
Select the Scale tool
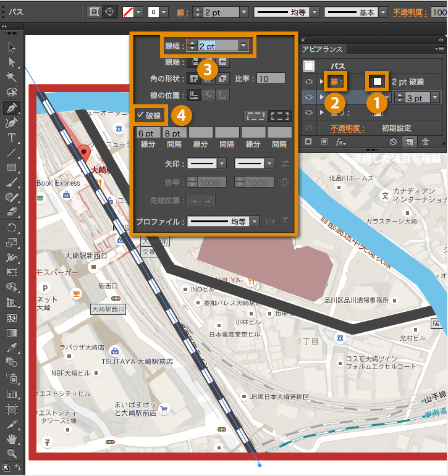12,243
